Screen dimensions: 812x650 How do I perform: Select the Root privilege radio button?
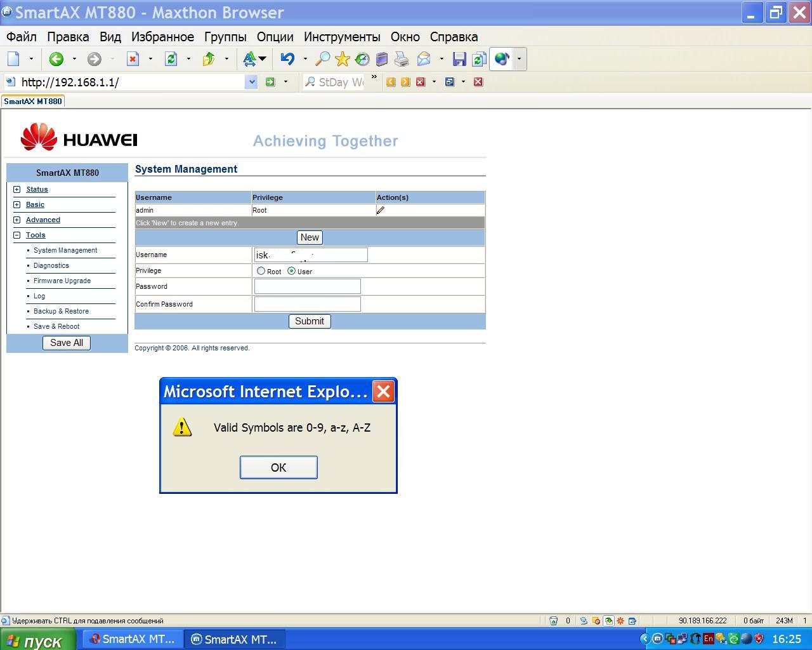point(261,271)
